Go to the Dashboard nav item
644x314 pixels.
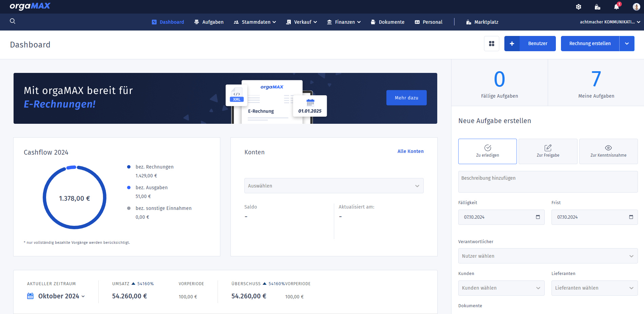(168, 22)
